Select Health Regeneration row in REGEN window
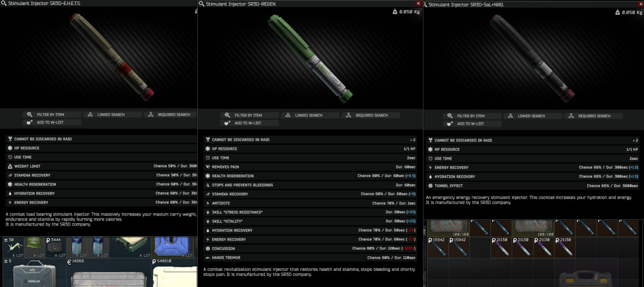 (310, 176)
